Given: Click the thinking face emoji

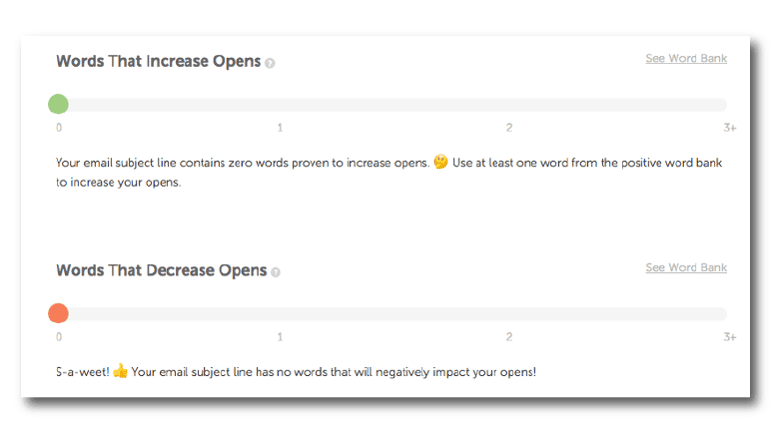Looking at the screenshot, I should click(x=440, y=163).
